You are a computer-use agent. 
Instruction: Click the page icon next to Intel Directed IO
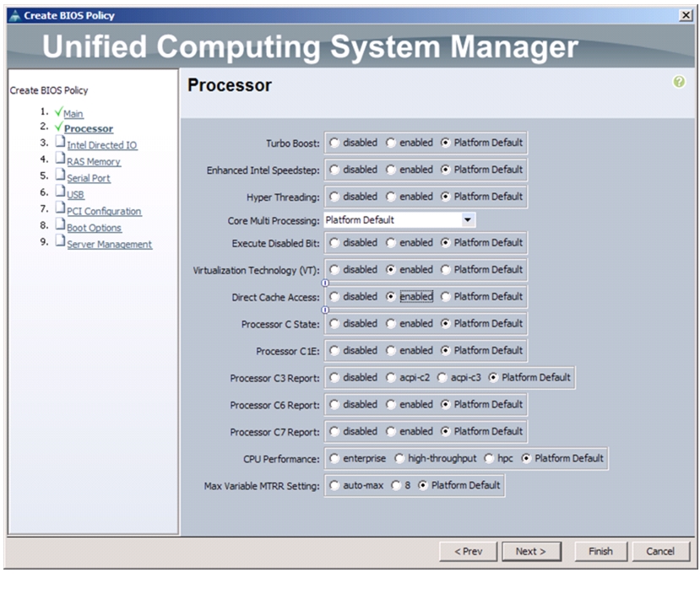[60, 142]
